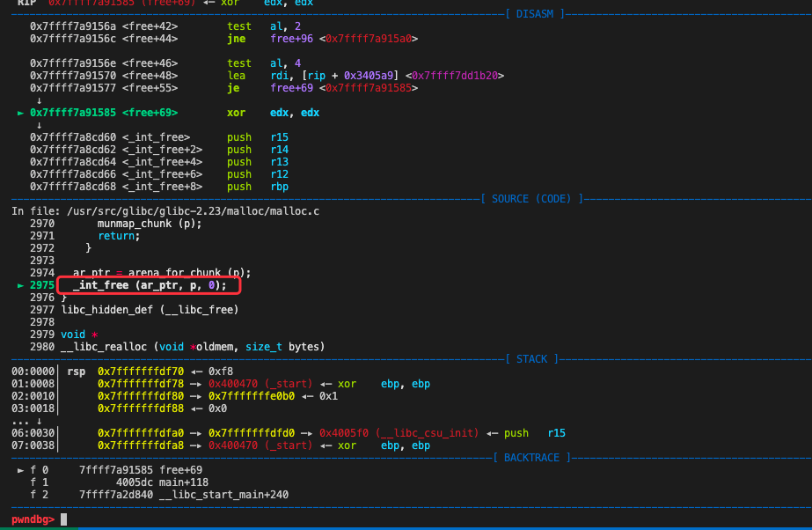812x530 pixels.
Task: Select _int_free push r15 line
Action: (159, 137)
